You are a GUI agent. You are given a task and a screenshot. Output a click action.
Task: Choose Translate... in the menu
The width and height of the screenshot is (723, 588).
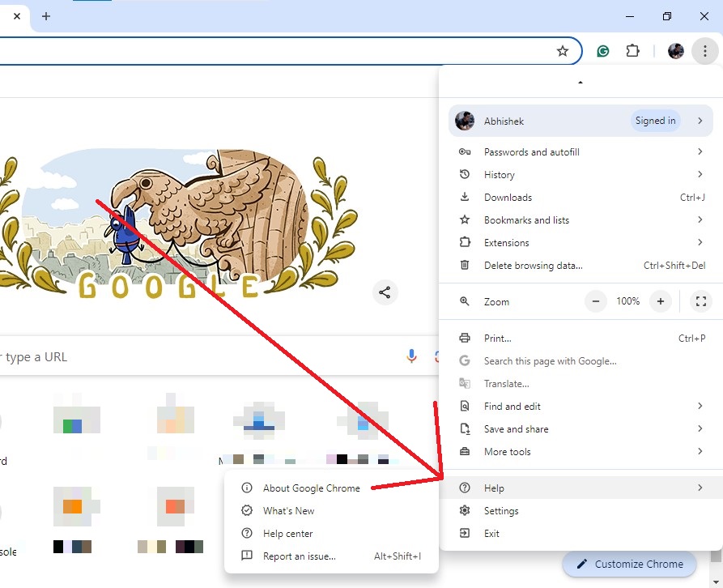581,383
